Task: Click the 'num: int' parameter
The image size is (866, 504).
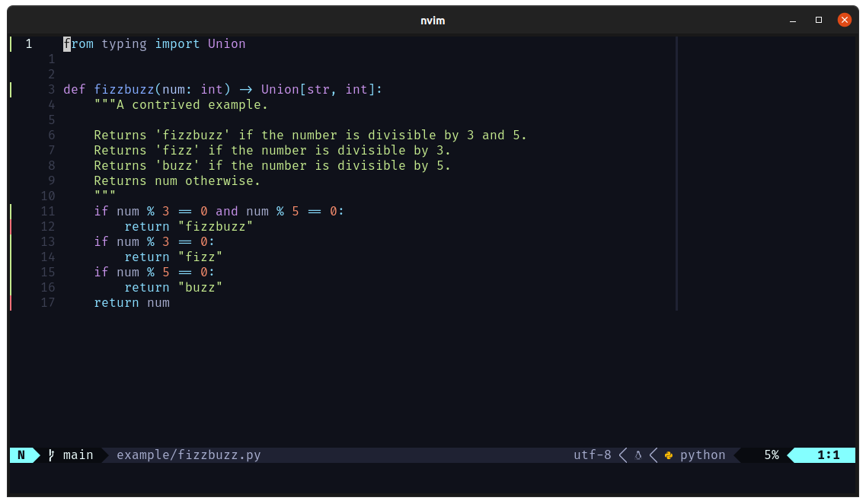Action: click(192, 89)
